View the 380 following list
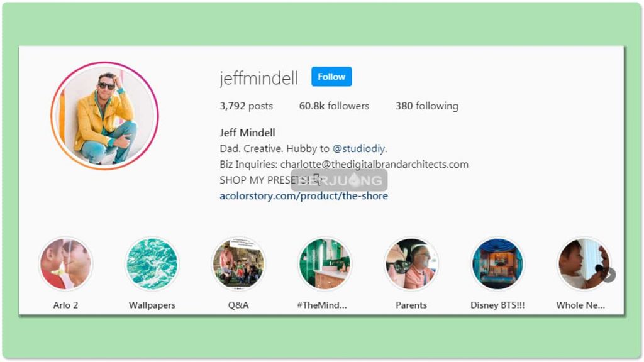Viewport: 644px width, 362px height. [427, 106]
